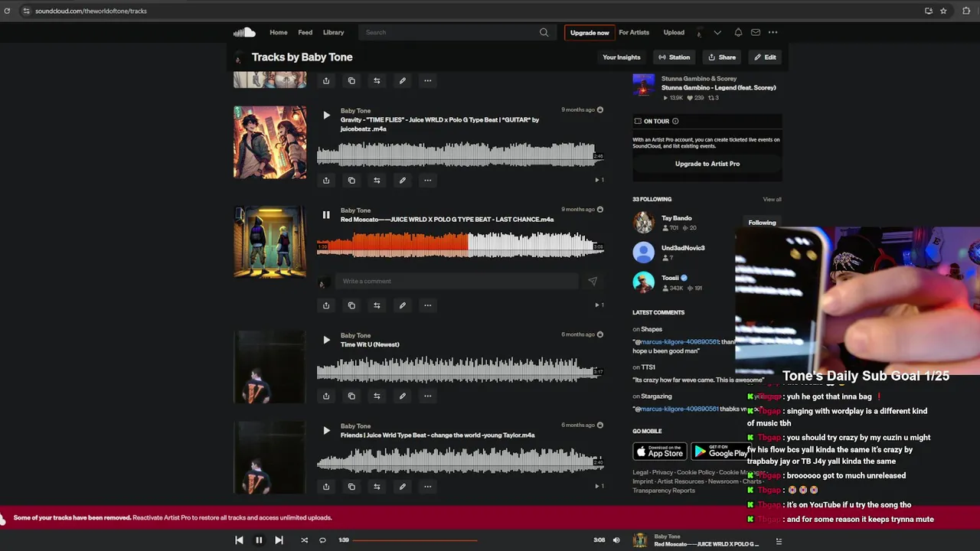
Task: Seek within Gravity TIME FLIES waveform
Action: [460, 155]
